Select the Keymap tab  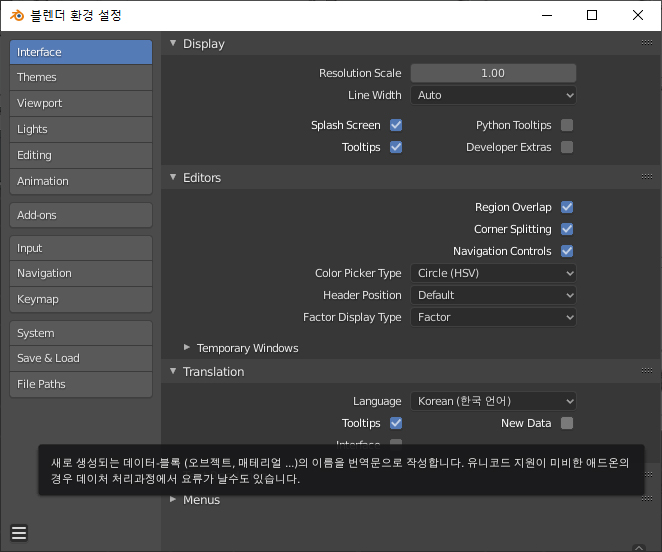pyautogui.click(x=81, y=299)
